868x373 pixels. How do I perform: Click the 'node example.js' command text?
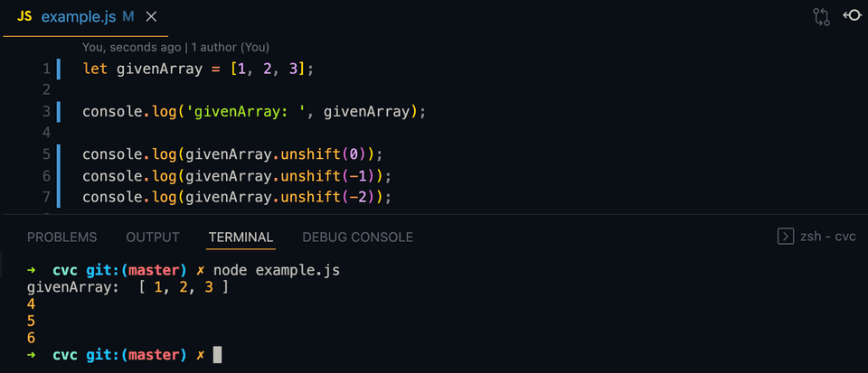(x=277, y=271)
